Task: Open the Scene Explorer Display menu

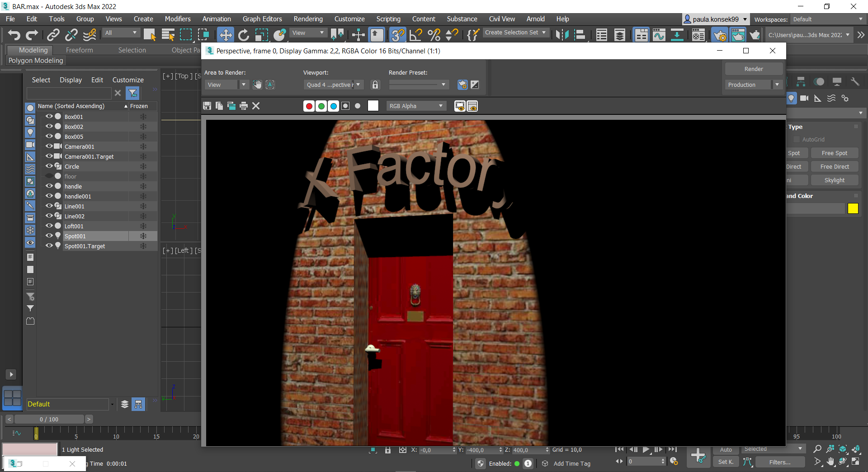Action: [x=71, y=80]
